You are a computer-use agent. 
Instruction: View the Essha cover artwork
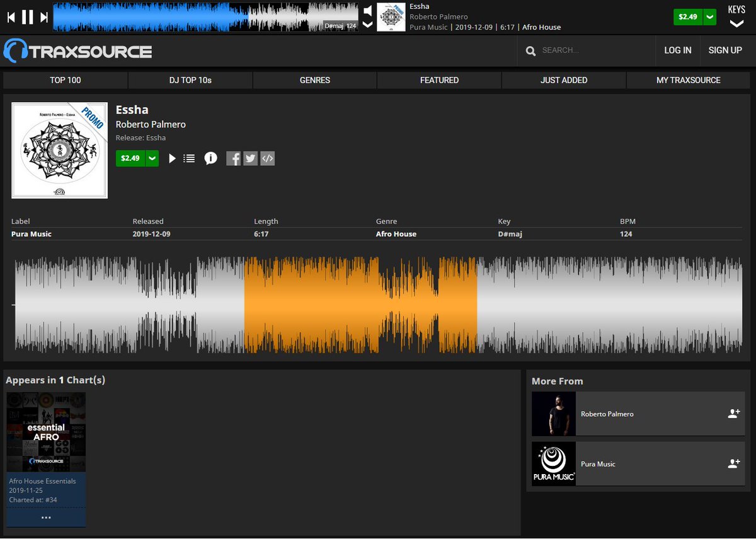tap(59, 150)
